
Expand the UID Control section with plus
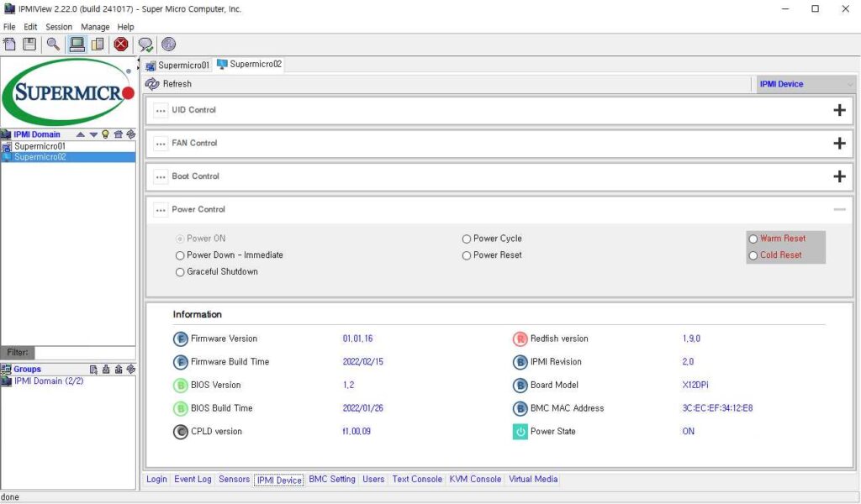pos(839,110)
